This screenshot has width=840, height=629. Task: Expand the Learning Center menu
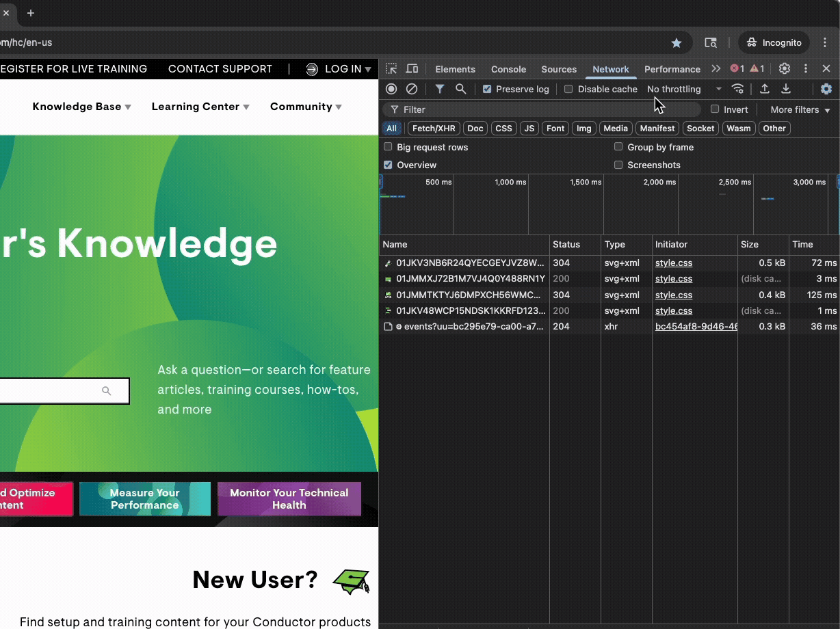point(200,107)
